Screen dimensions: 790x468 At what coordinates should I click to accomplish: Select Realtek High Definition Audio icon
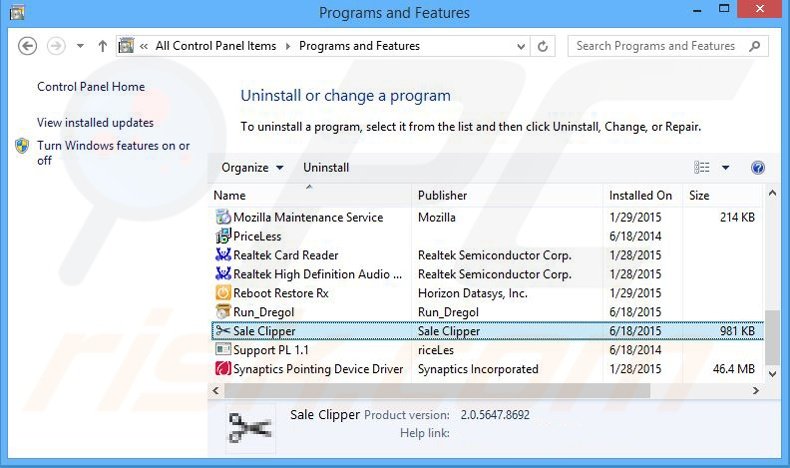pos(223,274)
